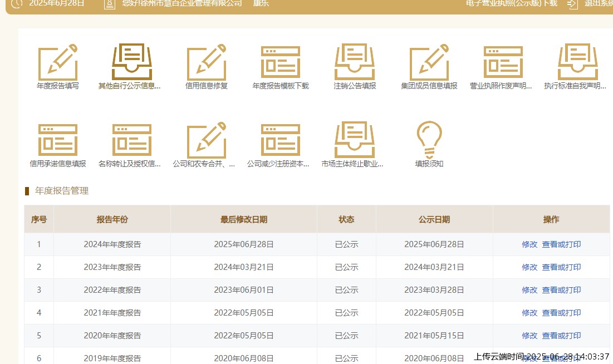Click the 报告年份 column header
The width and height of the screenshot is (613, 364).
tap(112, 219)
